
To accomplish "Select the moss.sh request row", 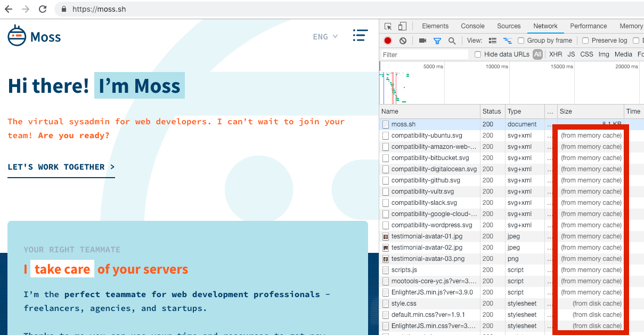I will coord(511,124).
